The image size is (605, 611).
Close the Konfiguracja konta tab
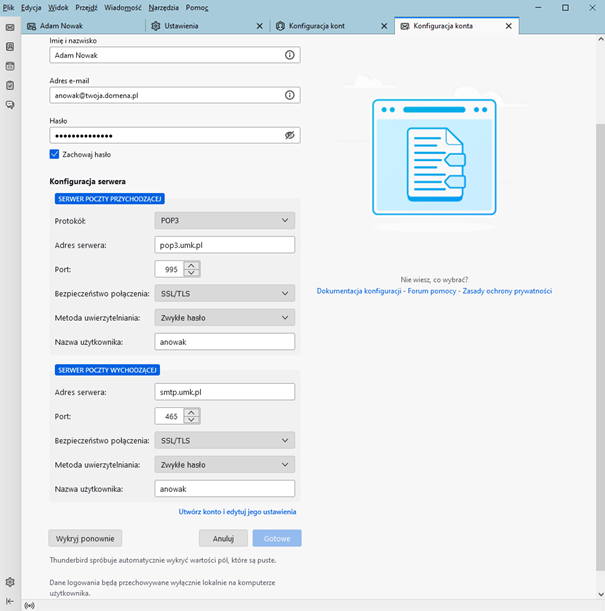click(x=509, y=26)
